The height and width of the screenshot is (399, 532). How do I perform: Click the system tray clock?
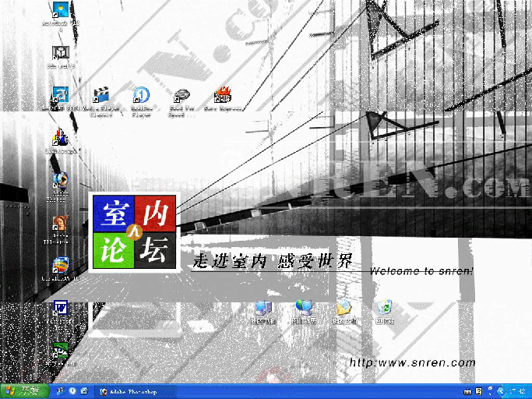point(517,391)
